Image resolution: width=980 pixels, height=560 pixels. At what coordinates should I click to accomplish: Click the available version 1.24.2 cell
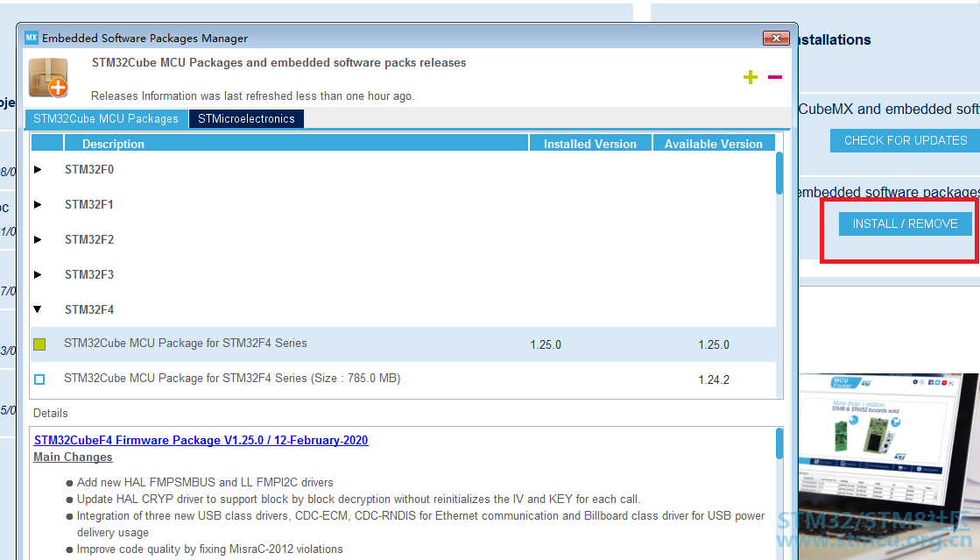pyautogui.click(x=714, y=379)
